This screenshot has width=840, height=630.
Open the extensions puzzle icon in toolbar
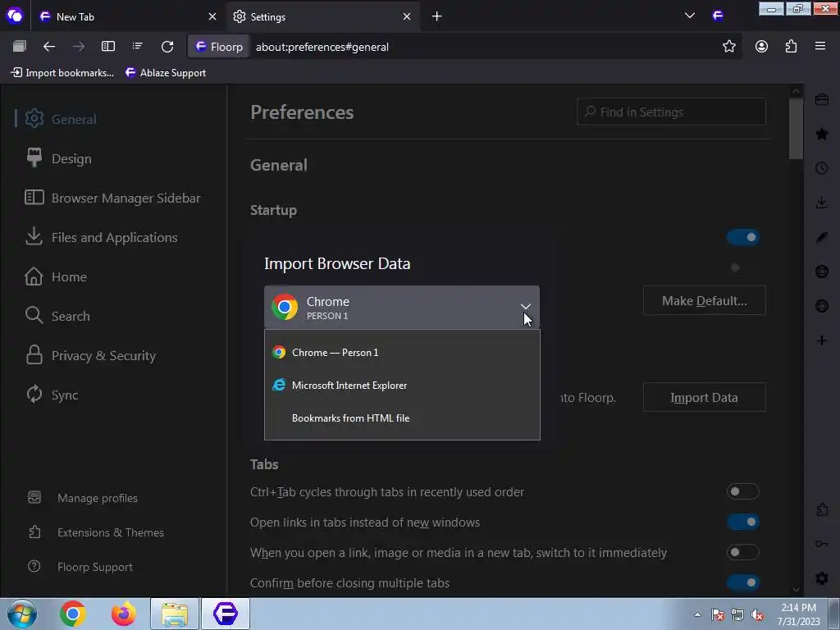tap(791, 47)
